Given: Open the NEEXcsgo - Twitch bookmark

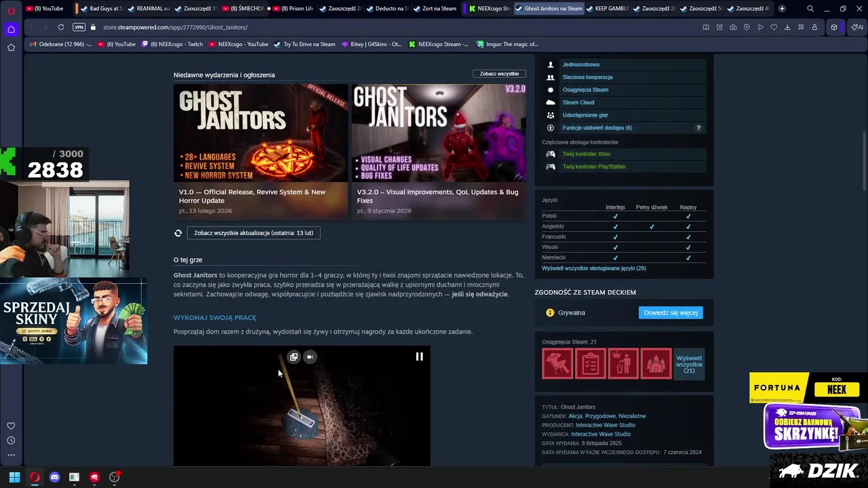Looking at the screenshot, I should (x=172, y=44).
